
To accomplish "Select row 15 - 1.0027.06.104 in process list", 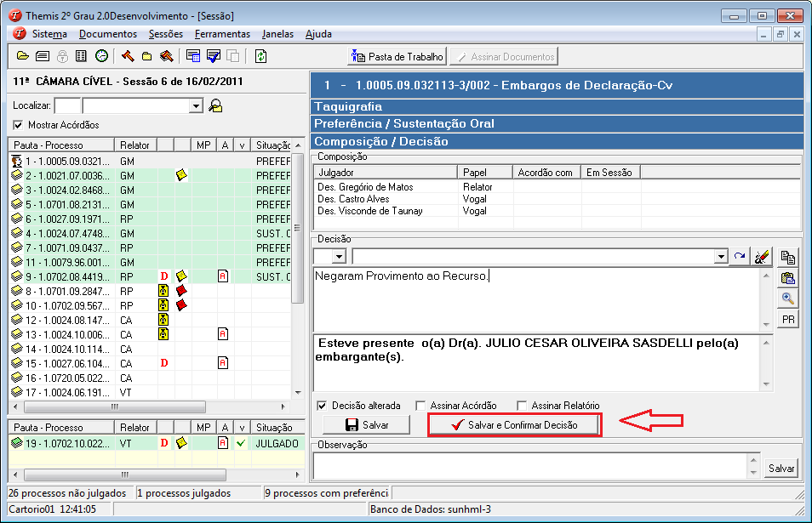I will [150, 363].
